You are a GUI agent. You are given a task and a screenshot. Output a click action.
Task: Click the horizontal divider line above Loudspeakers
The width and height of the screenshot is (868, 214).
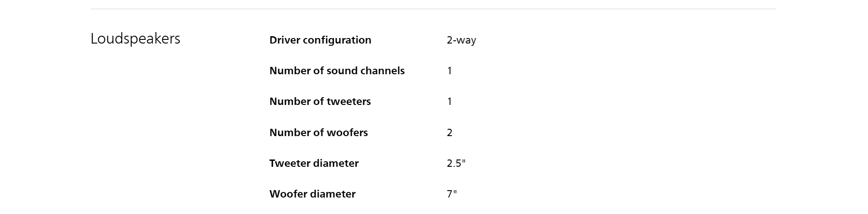pos(433,9)
